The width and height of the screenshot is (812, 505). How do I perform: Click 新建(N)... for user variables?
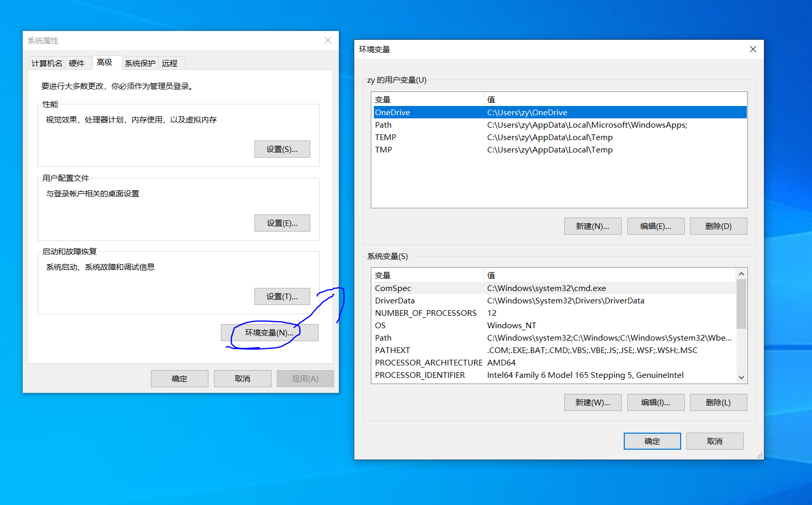pos(593,226)
